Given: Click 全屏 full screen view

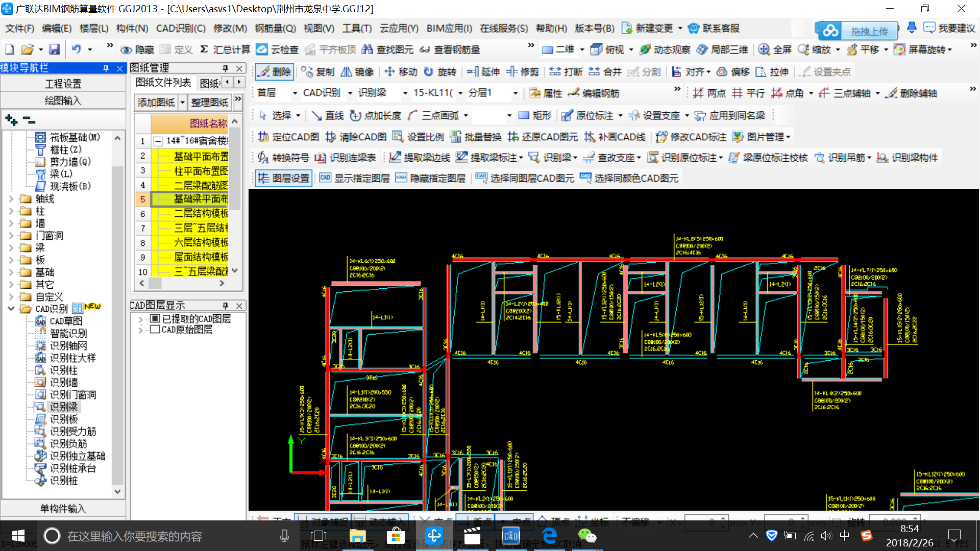Looking at the screenshot, I should coord(775,49).
